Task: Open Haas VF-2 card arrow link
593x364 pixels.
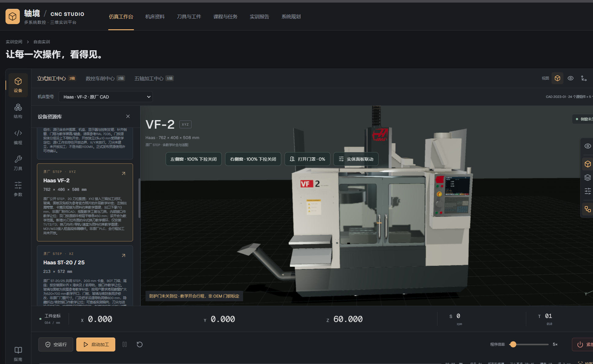Action: click(x=124, y=173)
